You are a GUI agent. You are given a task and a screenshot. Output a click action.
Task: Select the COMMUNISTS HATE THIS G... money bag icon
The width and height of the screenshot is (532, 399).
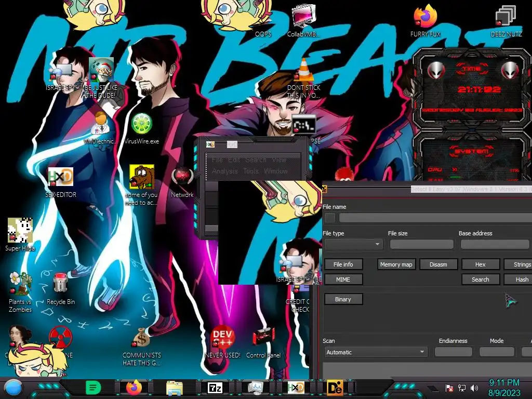pyautogui.click(x=141, y=346)
